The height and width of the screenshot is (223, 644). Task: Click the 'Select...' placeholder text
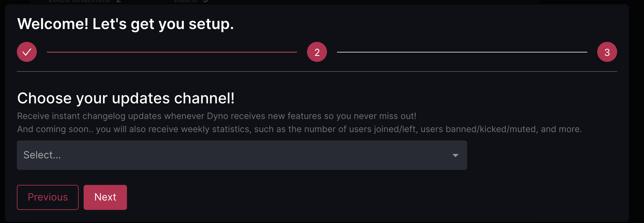pyautogui.click(x=42, y=155)
